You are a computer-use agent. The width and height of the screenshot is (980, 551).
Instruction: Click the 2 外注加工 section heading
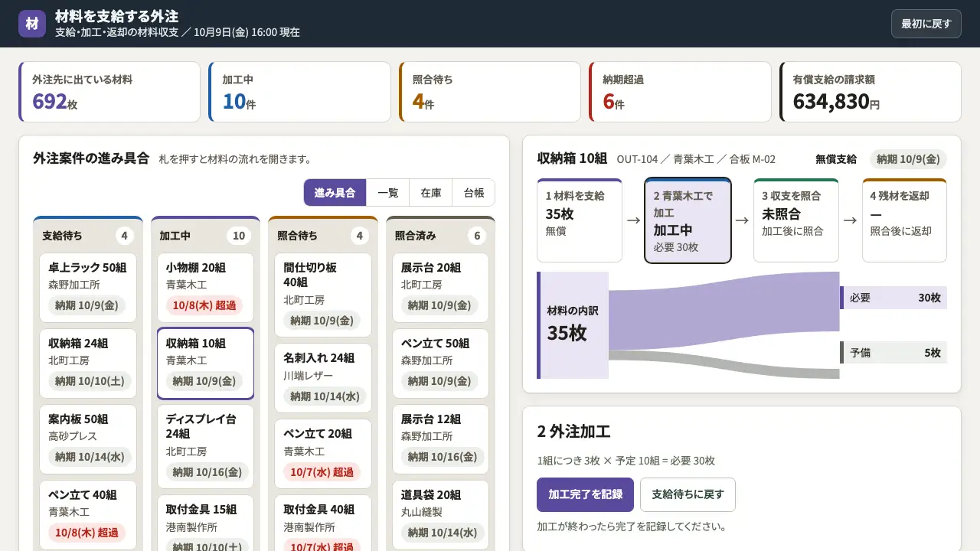pyautogui.click(x=573, y=431)
